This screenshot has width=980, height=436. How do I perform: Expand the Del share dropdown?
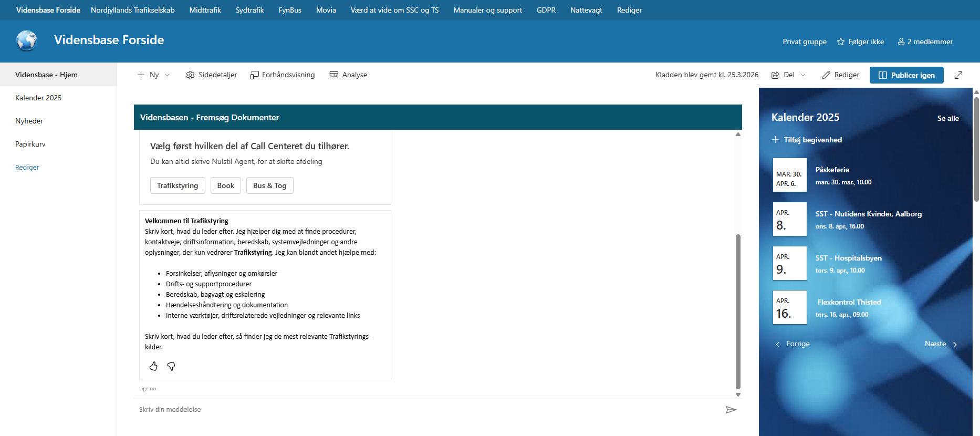[x=788, y=75]
